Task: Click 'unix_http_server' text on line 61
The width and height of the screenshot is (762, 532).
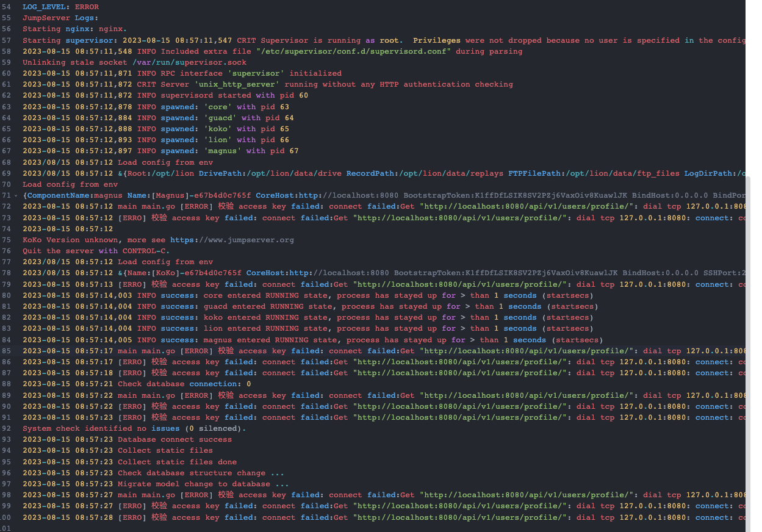Action: [237, 84]
